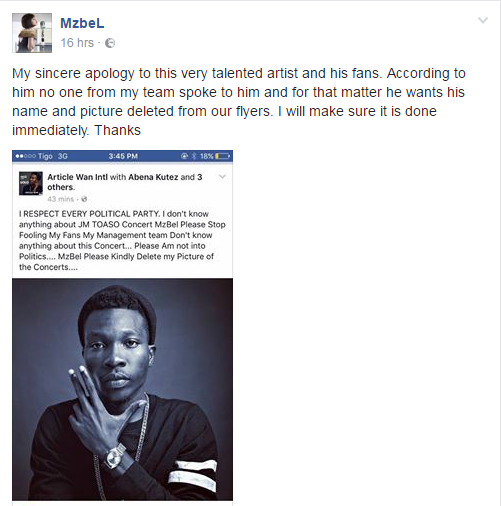Click the inner post's globe icon
Screen dimensions: 501x506
tap(84, 199)
